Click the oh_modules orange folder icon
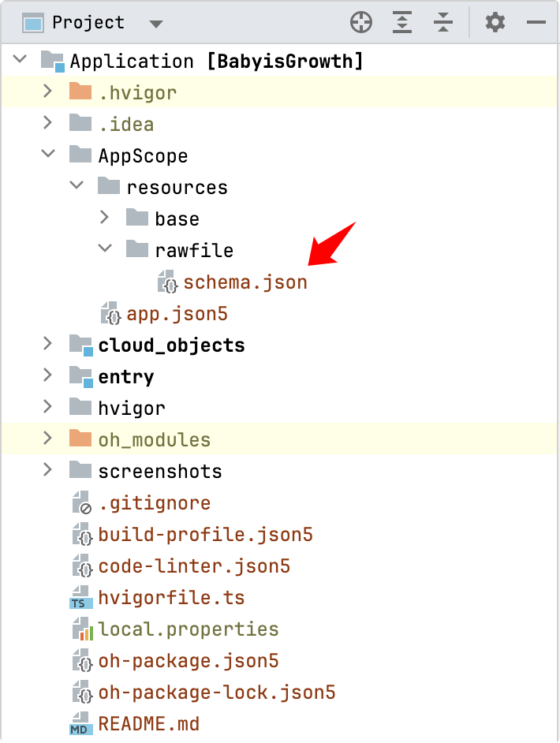Image resolution: width=560 pixels, height=743 pixels. pyautogui.click(x=80, y=438)
